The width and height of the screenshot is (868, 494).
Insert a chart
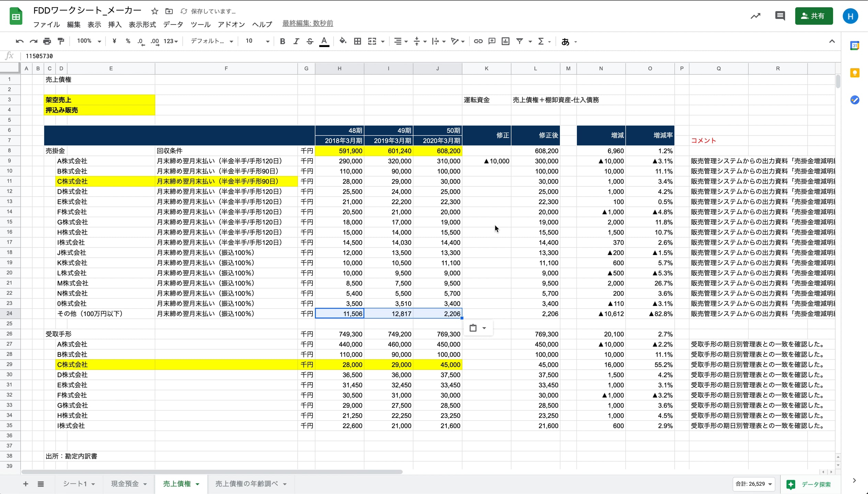505,41
